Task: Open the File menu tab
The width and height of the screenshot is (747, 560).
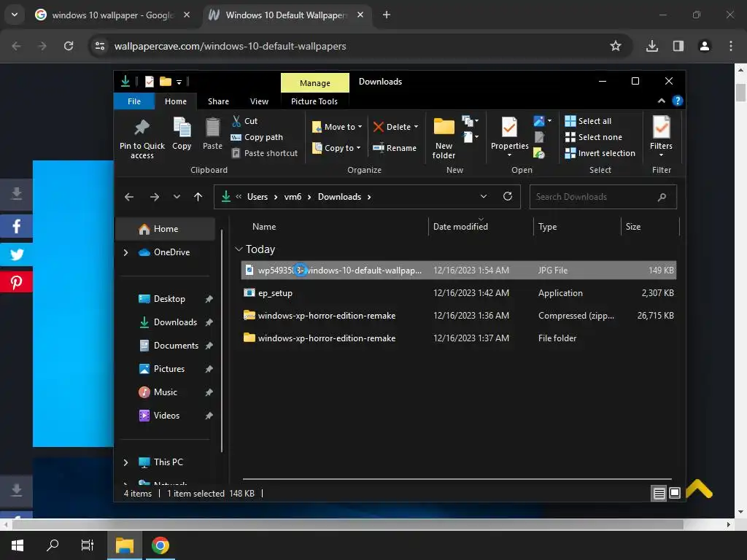Action: pos(134,101)
